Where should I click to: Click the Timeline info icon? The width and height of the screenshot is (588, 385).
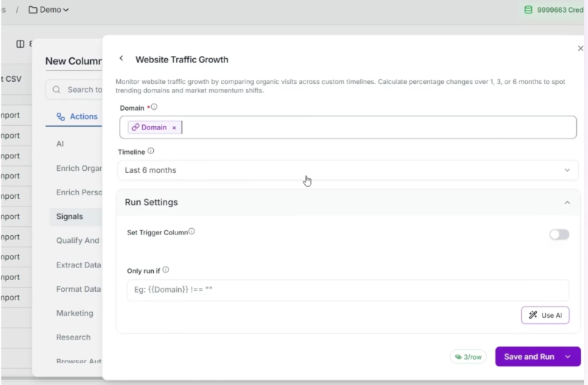tap(151, 151)
